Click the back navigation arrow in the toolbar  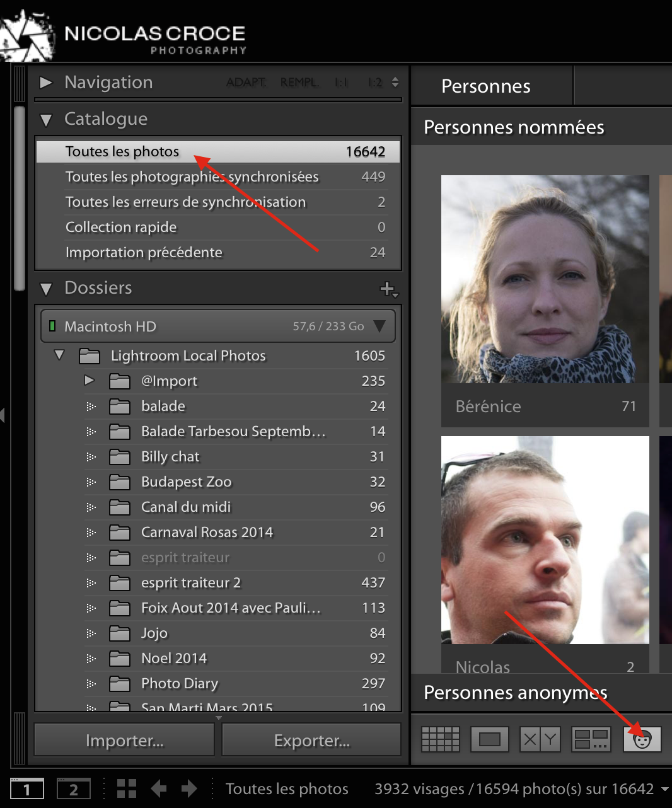pyautogui.click(x=158, y=788)
